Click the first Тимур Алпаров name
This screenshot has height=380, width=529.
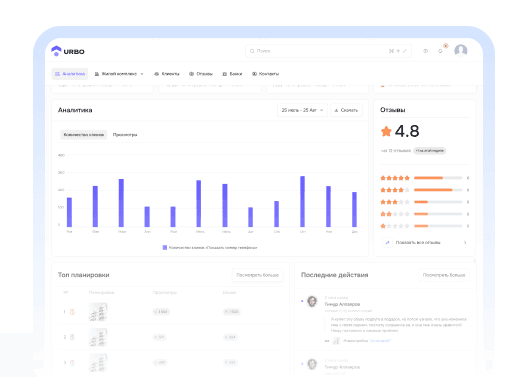(x=342, y=304)
